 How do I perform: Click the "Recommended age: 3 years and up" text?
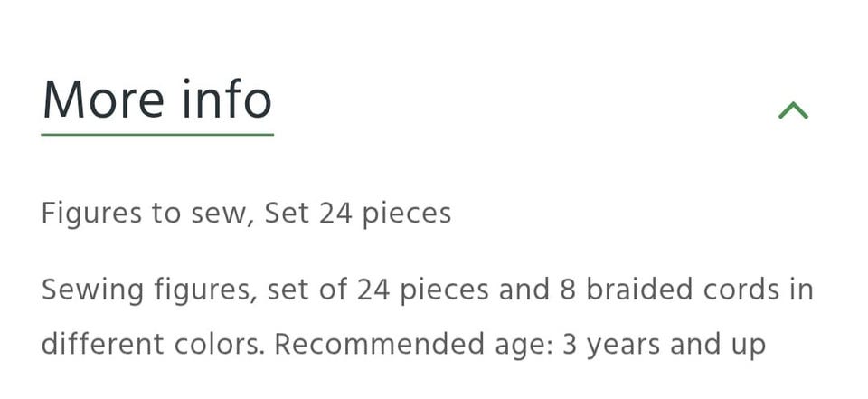coord(520,345)
